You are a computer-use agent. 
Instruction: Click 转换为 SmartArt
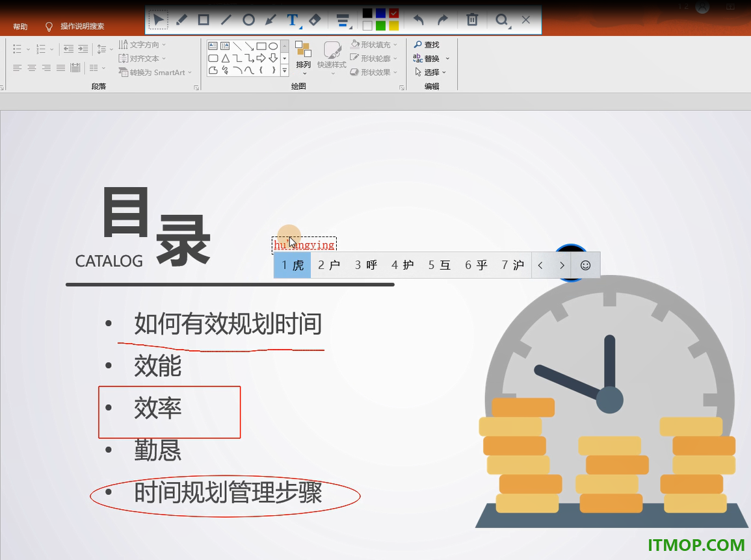[155, 72]
